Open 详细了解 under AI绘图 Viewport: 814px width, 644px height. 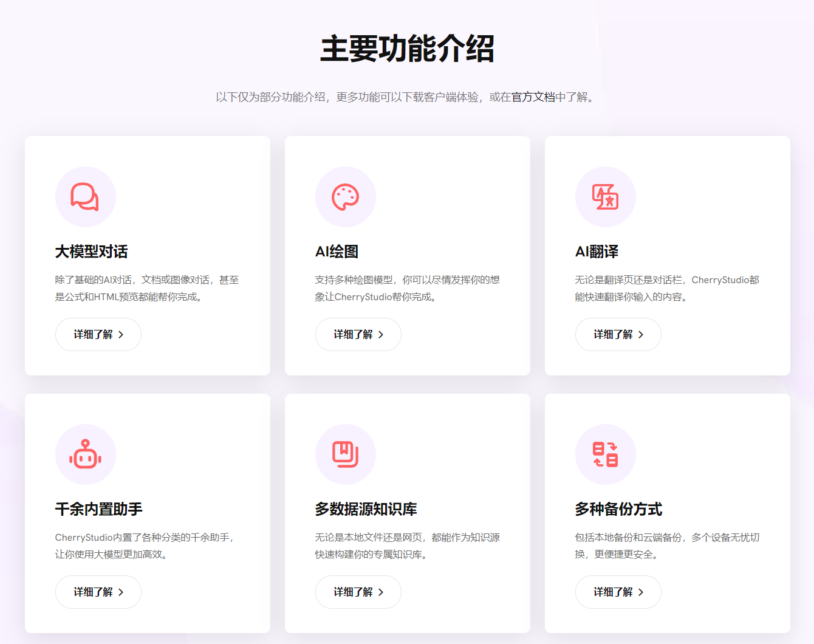coord(358,334)
